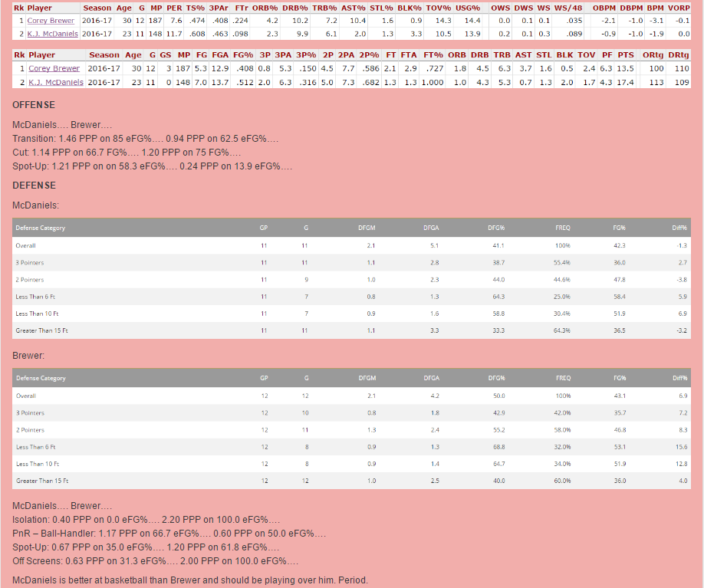Image resolution: width=704 pixels, height=588 pixels.
Task: Click the 'McDaniels:' label above first defense table
Action: coord(35,205)
